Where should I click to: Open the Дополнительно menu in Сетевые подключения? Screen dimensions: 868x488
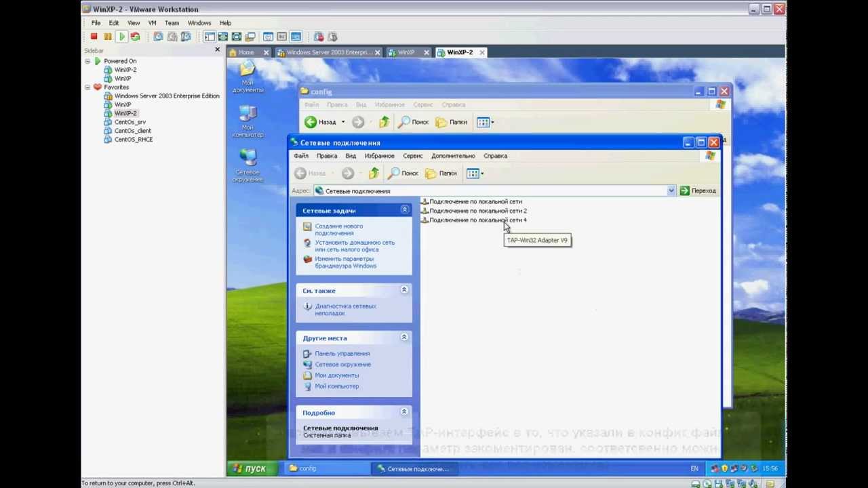point(453,156)
